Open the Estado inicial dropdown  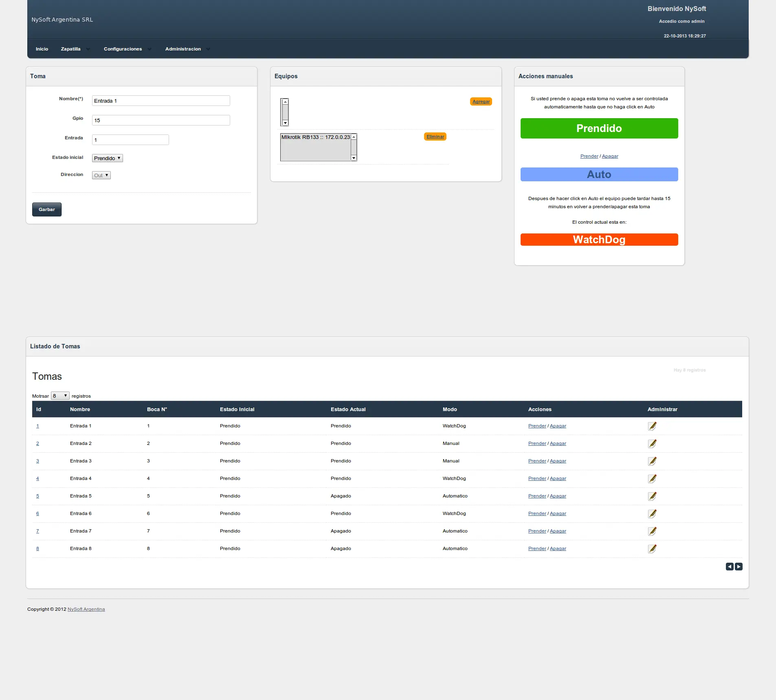pos(107,158)
